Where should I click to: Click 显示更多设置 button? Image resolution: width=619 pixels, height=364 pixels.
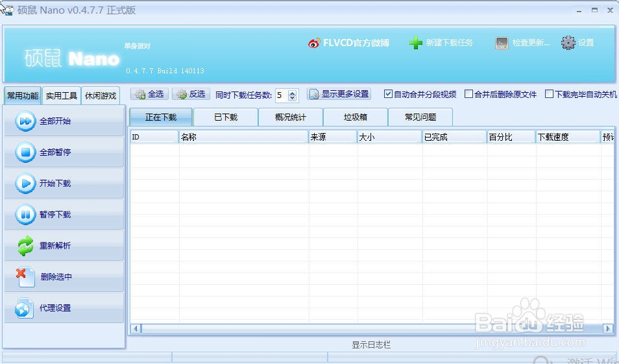coord(339,94)
